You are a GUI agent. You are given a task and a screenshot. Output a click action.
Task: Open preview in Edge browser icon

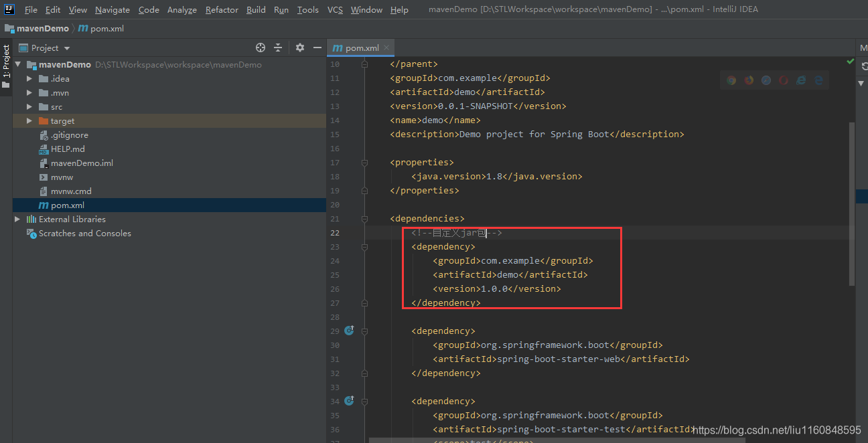pyautogui.click(x=818, y=80)
